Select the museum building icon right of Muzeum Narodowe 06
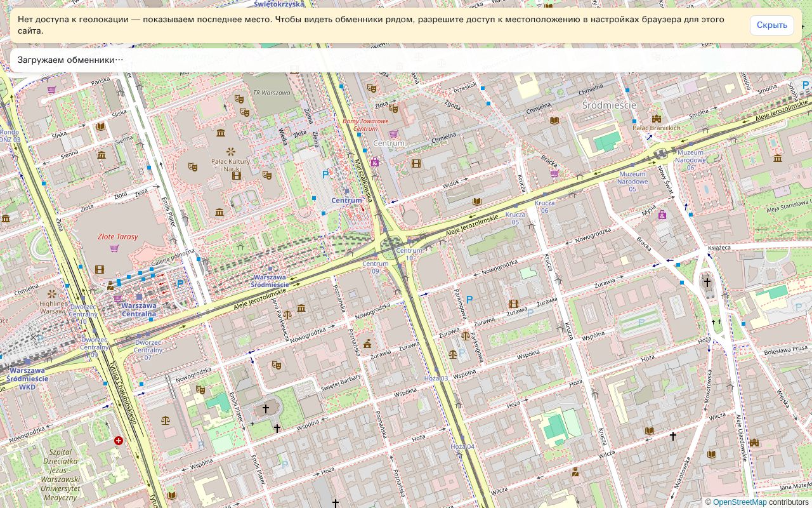The image size is (812, 508). pos(778,157)
